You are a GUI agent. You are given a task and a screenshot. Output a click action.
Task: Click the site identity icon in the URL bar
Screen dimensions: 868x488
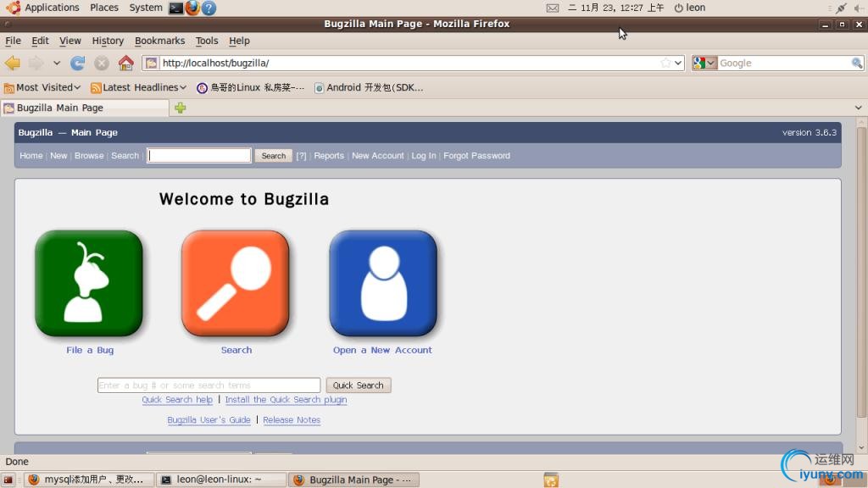[151, 63]
